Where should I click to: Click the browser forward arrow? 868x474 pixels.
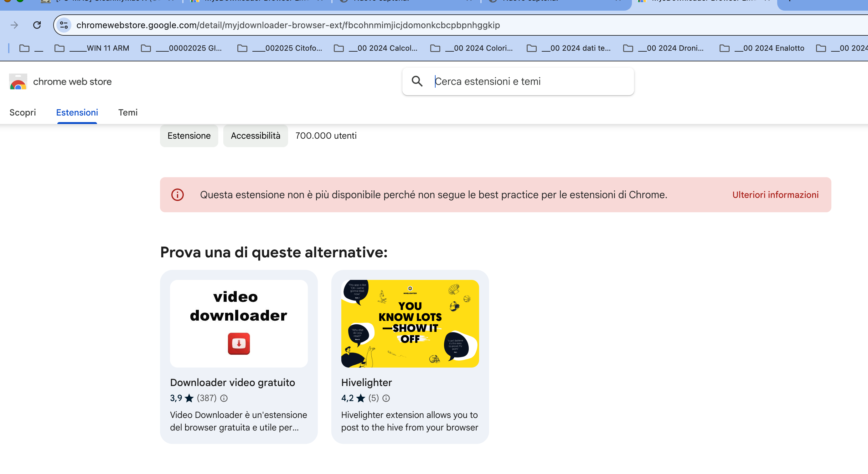pos(14,25)
